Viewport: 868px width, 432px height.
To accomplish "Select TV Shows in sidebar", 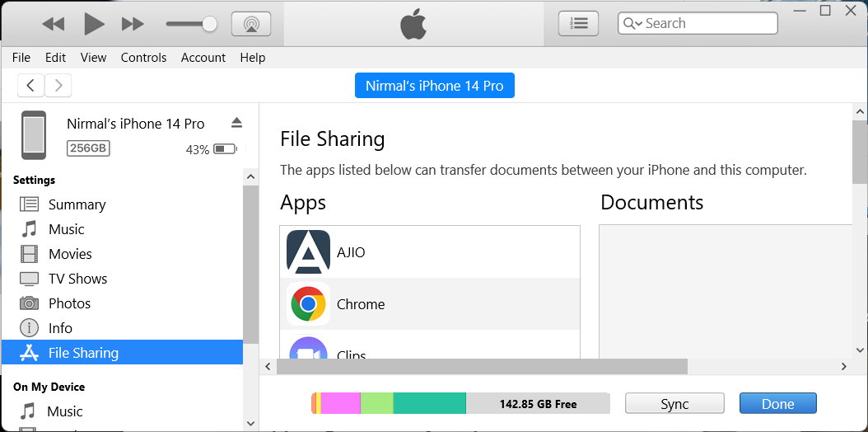I will pos(122,279).
